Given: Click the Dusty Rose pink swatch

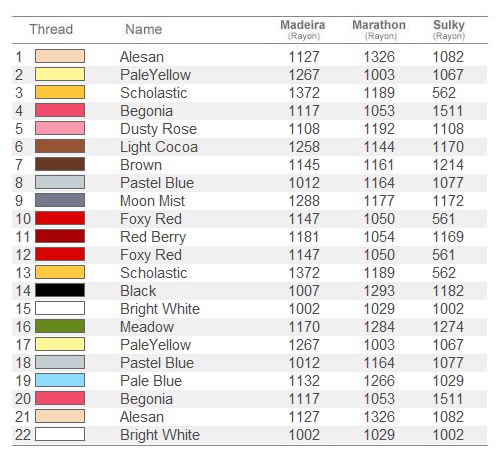Looking at the screenshot, I should pyautogui.click(x=60, y=128).
